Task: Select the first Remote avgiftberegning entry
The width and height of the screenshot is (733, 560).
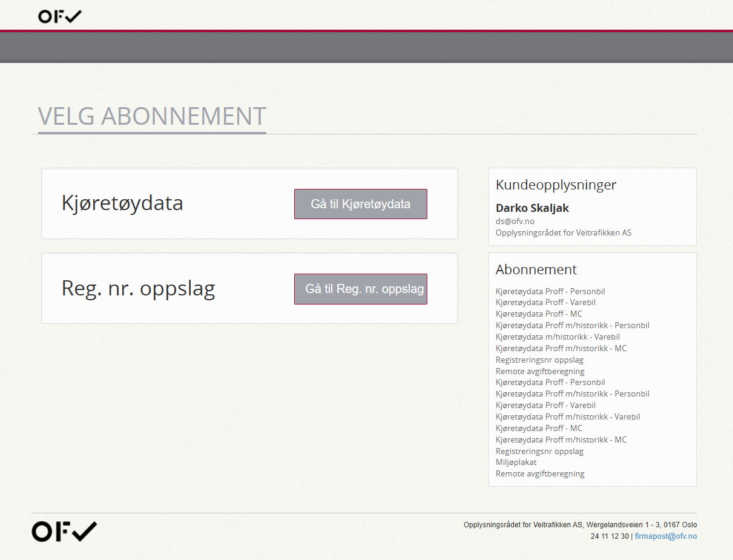Action: coord(540,371)
